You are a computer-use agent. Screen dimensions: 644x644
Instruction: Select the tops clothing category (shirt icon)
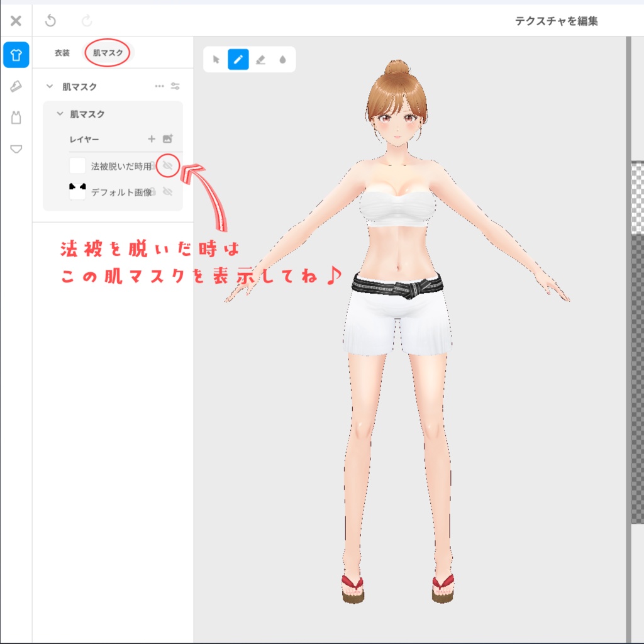pos(16,55)
